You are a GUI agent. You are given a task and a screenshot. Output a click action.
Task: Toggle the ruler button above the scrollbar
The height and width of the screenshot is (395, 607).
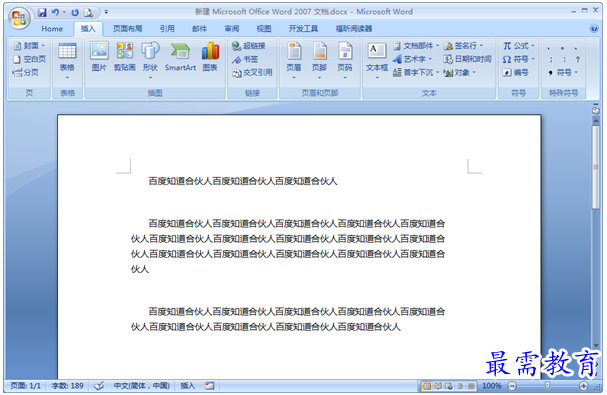coord(596,111)
